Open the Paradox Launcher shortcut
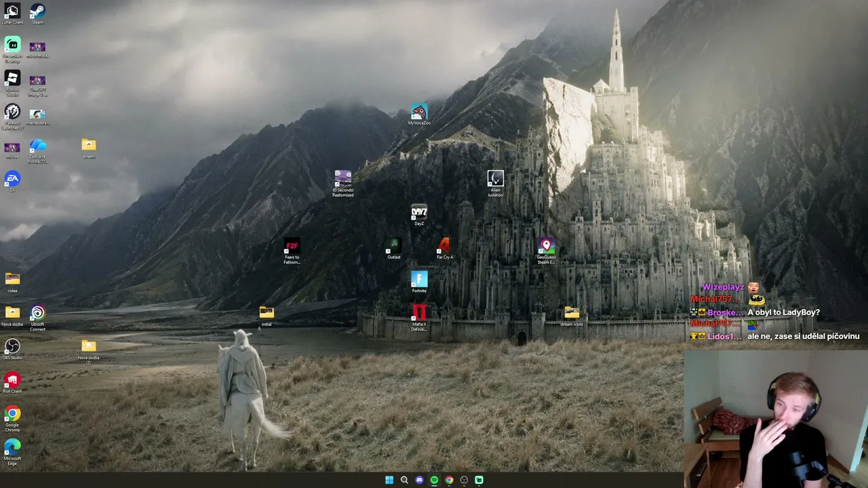868x488 pixels. (12, 117)
